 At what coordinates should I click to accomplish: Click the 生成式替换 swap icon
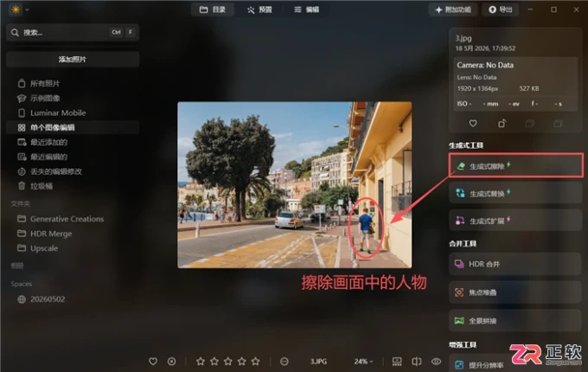coord(460,193)
